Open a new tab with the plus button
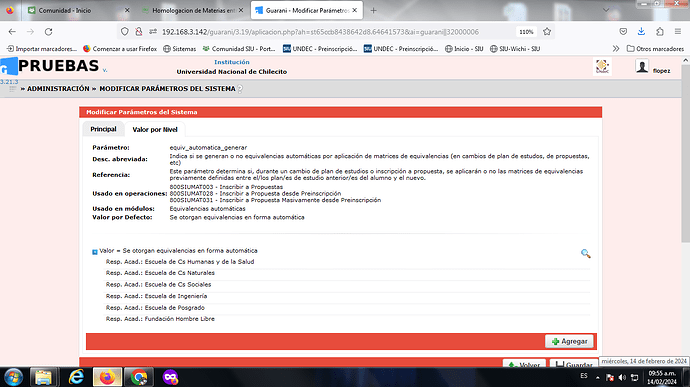Image resolution: width=690 pixels, height=387 pixels. coord(373,10)
